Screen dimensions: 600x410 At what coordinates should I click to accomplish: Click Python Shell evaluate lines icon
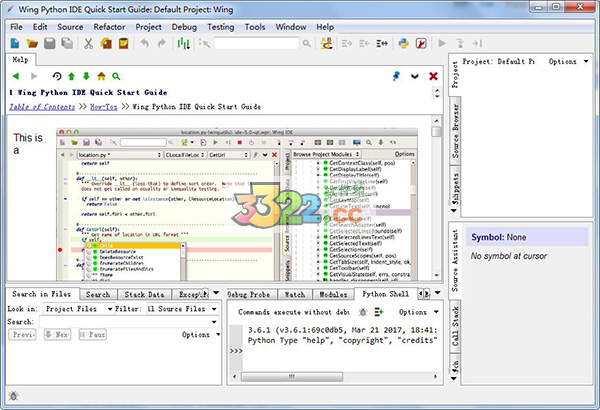pyautogui.click(x=379, y=312)
